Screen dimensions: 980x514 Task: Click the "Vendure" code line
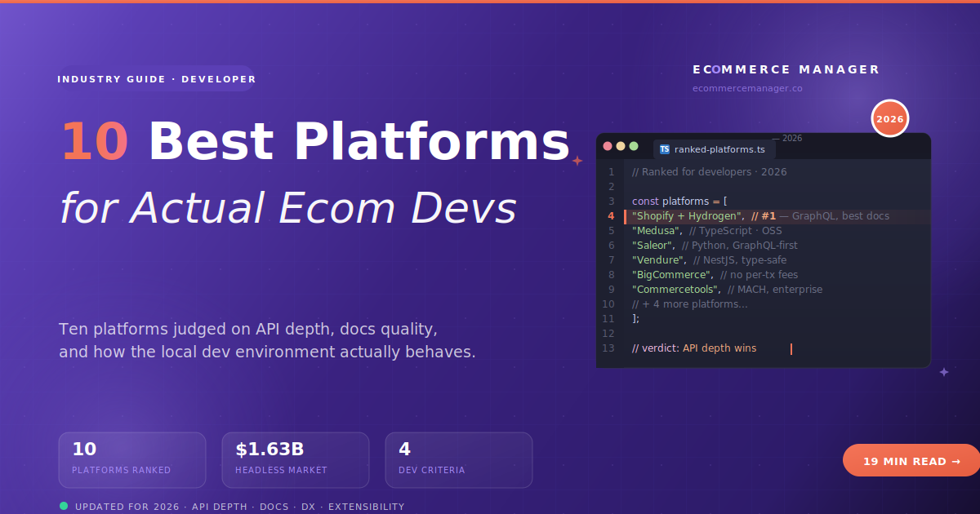point(709,260)
